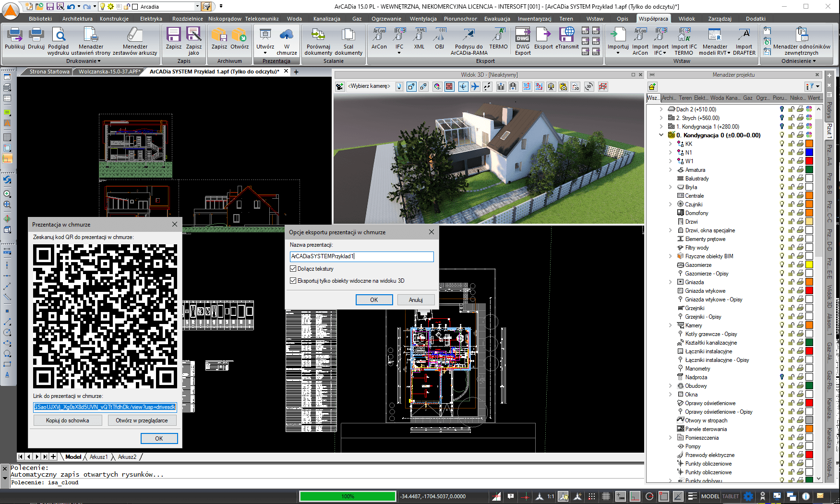Click OK in Prezentacja w chmurze dialog
Screen dimensions: 840x504
click(159, 438)
